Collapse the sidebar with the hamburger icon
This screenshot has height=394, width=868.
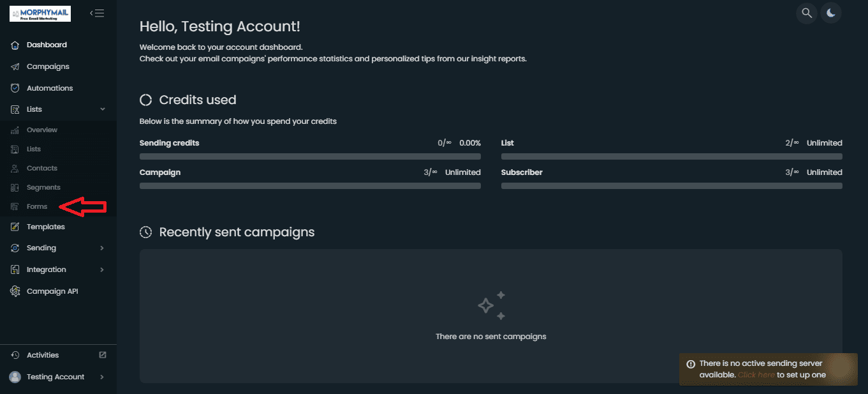(x=97, y=13)
